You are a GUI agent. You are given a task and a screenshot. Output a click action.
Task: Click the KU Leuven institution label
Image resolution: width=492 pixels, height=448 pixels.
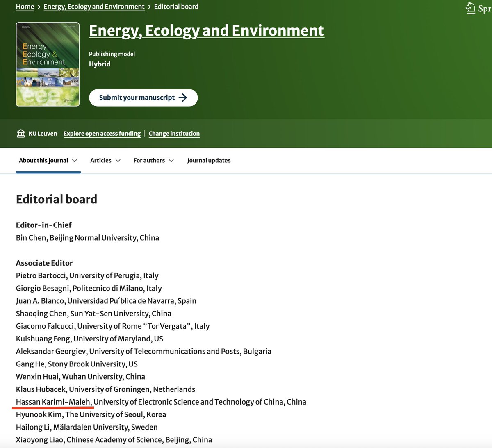pyautogui.click(x=43, y=133)
